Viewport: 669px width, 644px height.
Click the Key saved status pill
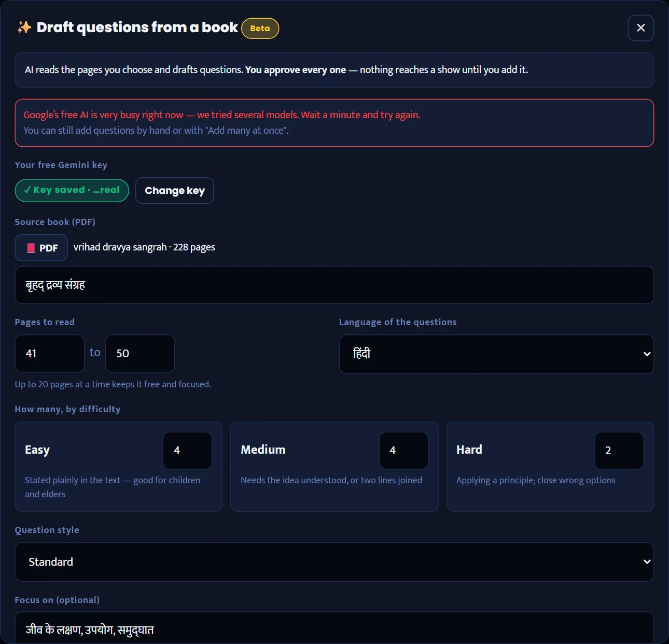coord(72,190)
